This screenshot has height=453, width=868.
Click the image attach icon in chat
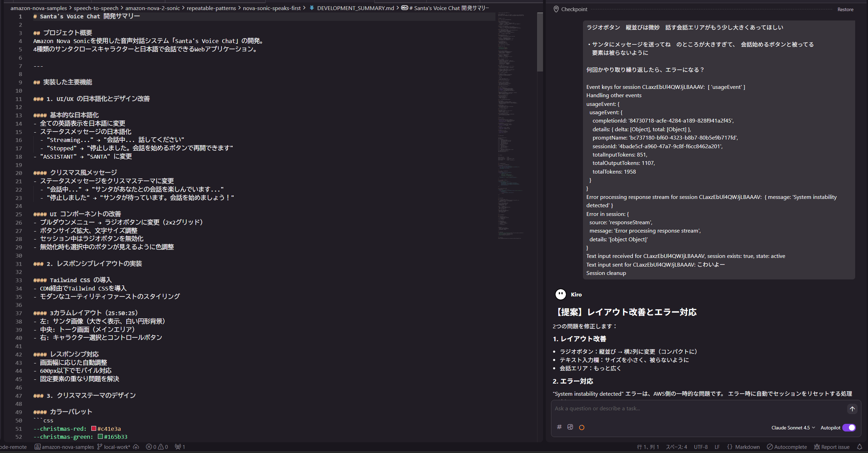point(570,427)
